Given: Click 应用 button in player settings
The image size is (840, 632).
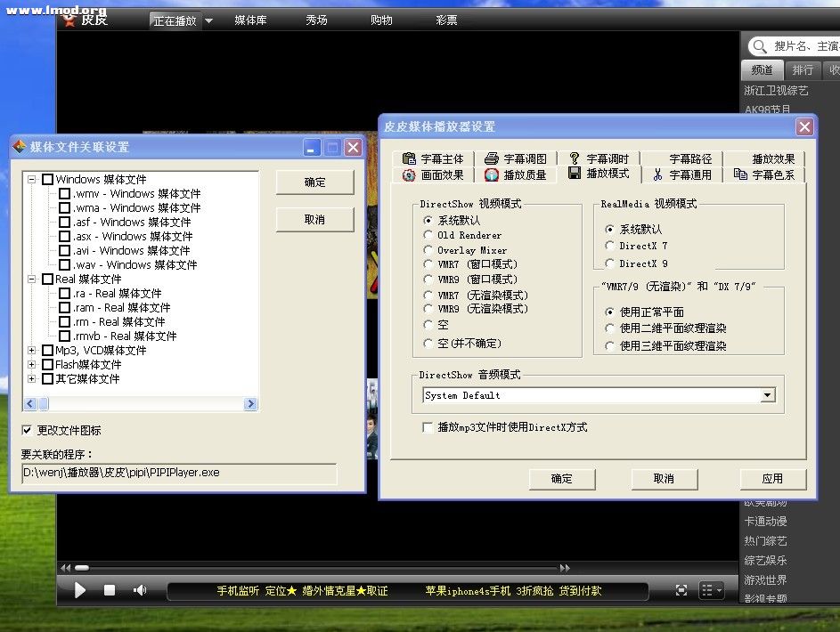Looking at the screenshot, I should [771, 479].
